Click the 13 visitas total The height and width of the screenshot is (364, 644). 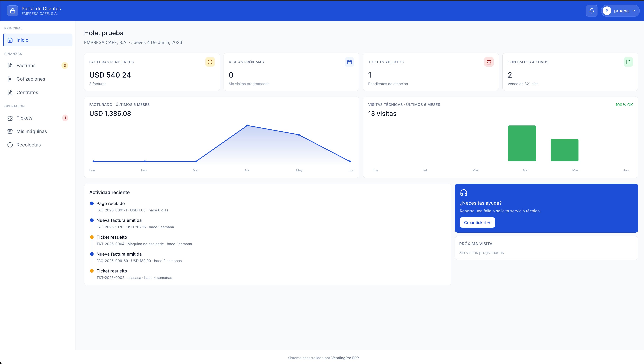pyautogui.click(x=382, y=113)
